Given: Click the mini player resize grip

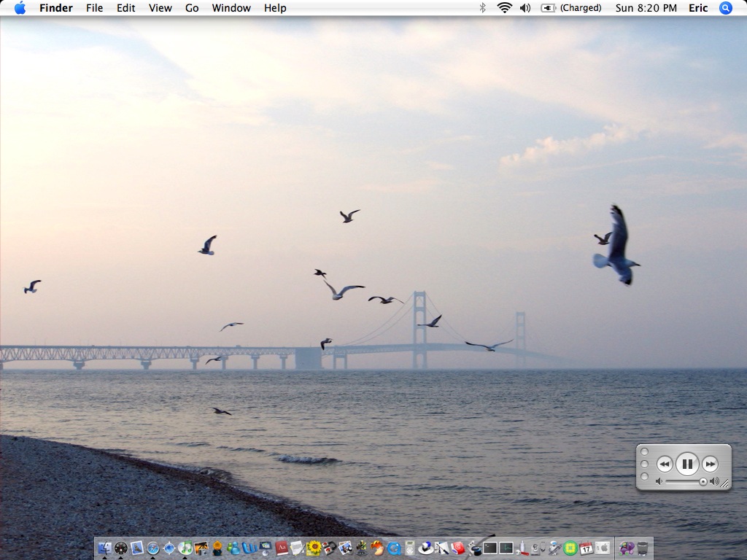Looking at the screenshot, I should point(724,483).
